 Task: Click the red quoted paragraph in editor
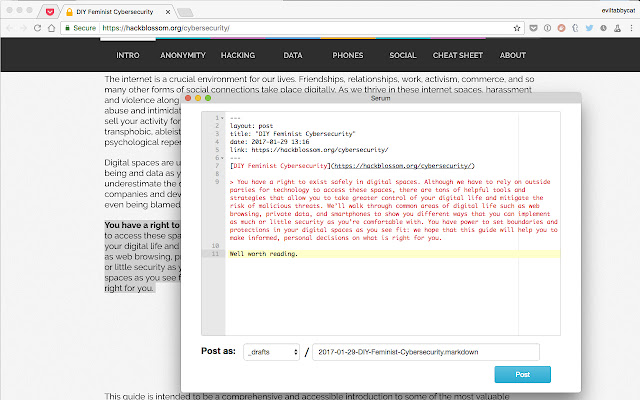click(393, 210)
